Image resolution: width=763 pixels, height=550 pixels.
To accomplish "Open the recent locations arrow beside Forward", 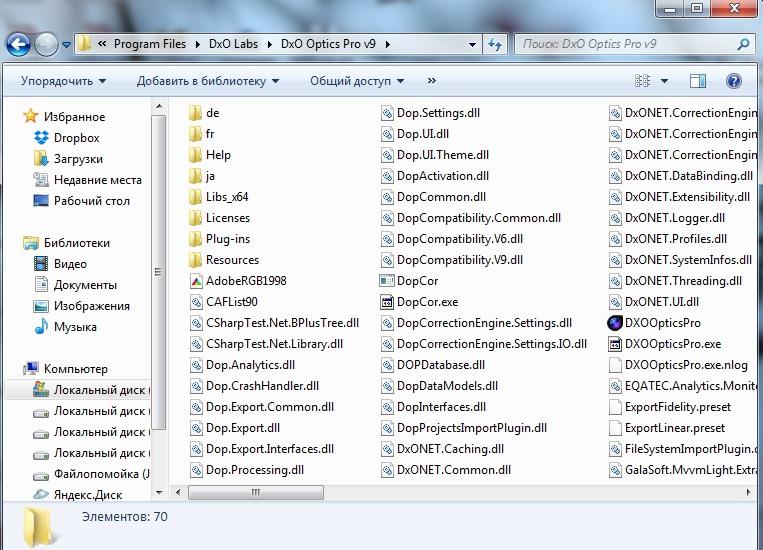I will (67, 45).
